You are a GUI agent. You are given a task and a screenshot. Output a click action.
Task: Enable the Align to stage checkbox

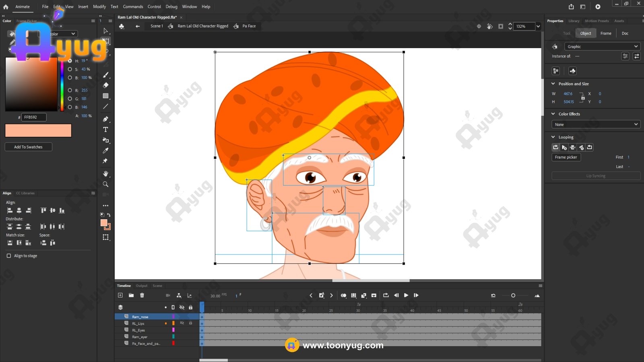pyautogui.click(x=9, y=256)
